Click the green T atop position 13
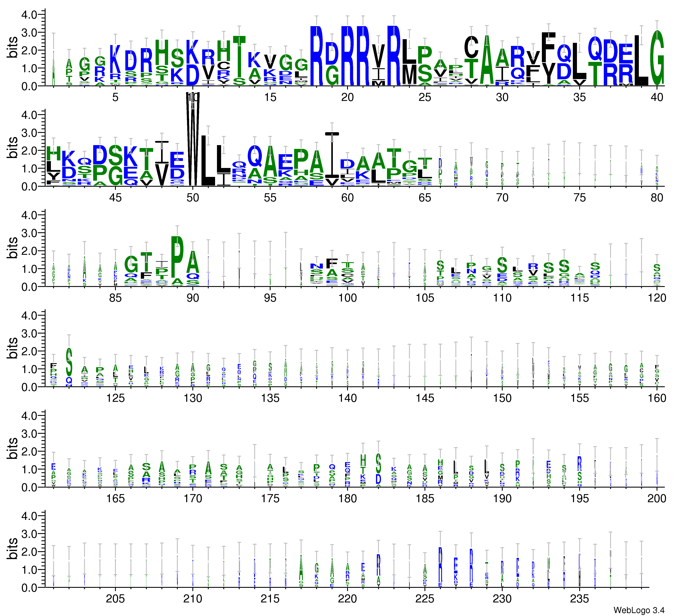The height and width of the screenshot is (616, 682). click(x=239, y=57)
